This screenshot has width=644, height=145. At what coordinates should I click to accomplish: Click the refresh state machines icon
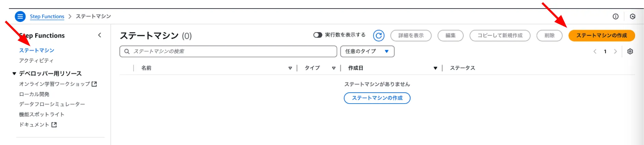[x=379, y=36]
